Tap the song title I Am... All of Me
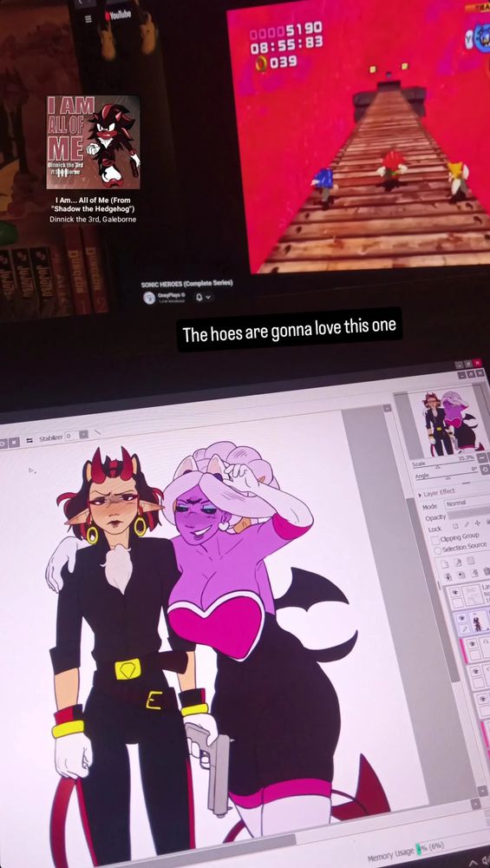The height and width of the screenshot is (868, 490). (93, 204)
